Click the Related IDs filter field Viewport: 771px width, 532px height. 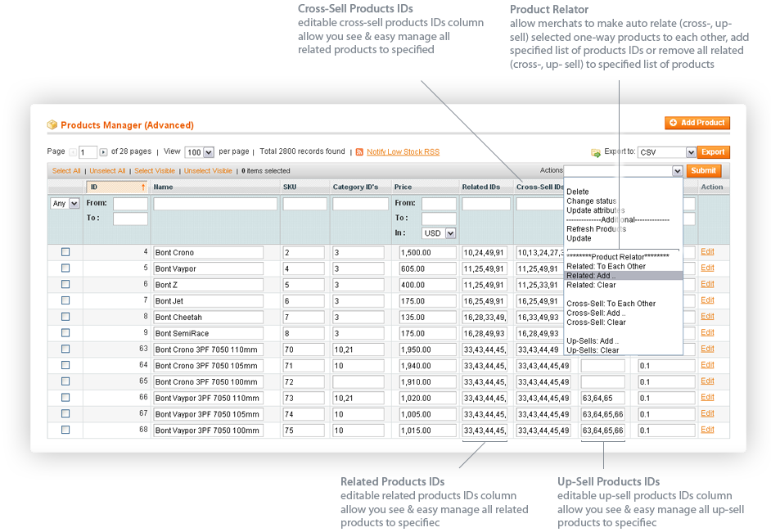pos(486,204)
